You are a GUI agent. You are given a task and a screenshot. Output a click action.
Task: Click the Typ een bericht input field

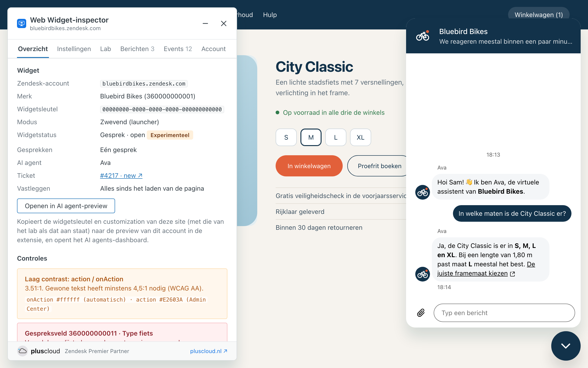tap(504, 313)
